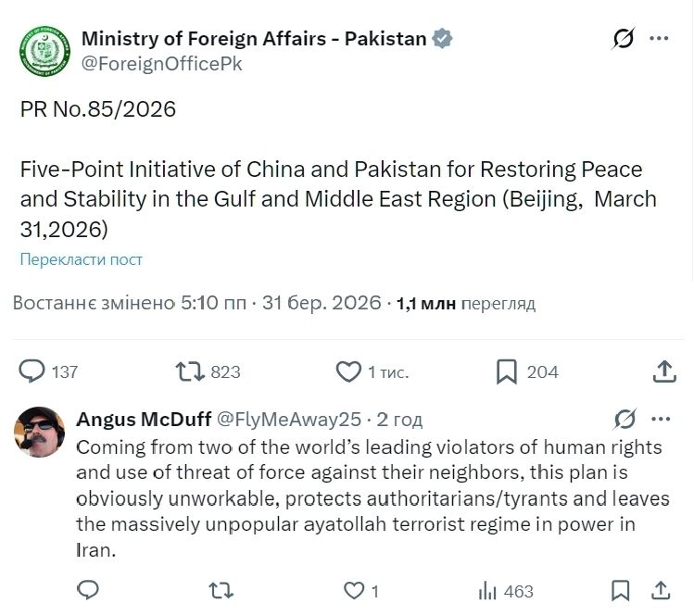
Task: Open the @ForeignOfficePk handle link
Action: click(x=162, y=64)
